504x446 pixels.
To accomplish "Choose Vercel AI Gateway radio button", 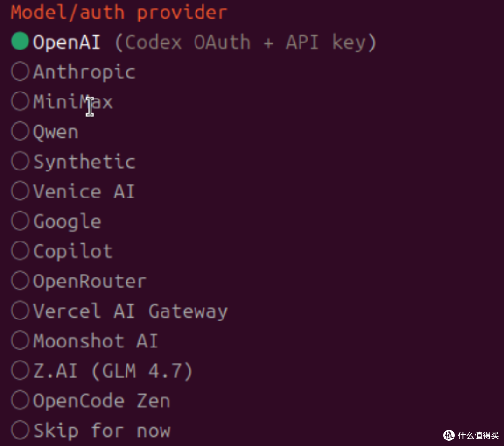I will (x=20, y=310).
